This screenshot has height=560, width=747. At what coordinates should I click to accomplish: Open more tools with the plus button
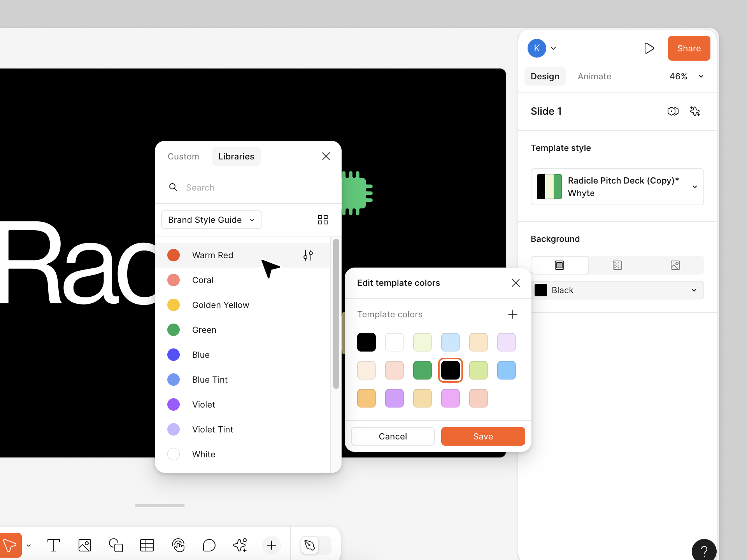pos(272,545)
